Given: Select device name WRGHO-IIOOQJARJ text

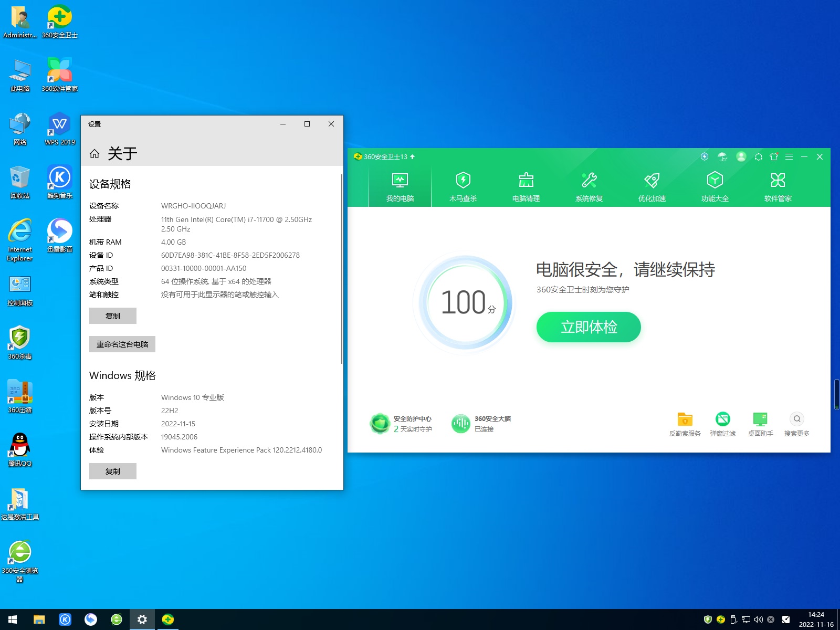Looking at the screenshot, I should [193, 206].
